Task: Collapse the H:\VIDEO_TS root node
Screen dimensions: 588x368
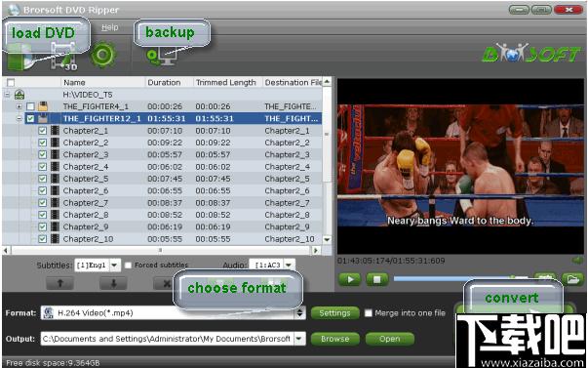Action: pyautogui.click(x=7, y=95)
